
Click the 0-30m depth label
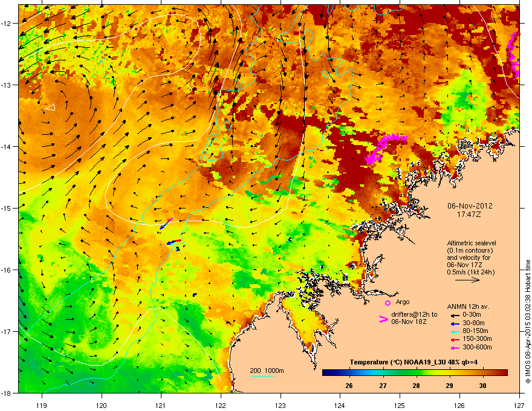(x=472, y=315)
